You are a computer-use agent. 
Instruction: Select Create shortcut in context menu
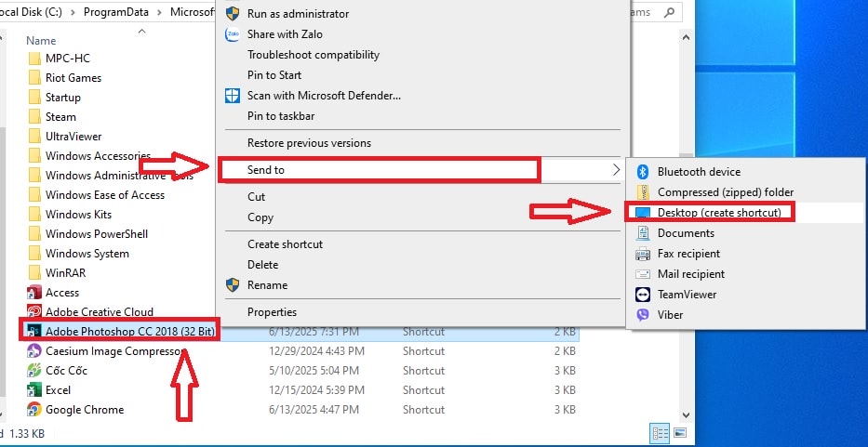tap(285, 244)
